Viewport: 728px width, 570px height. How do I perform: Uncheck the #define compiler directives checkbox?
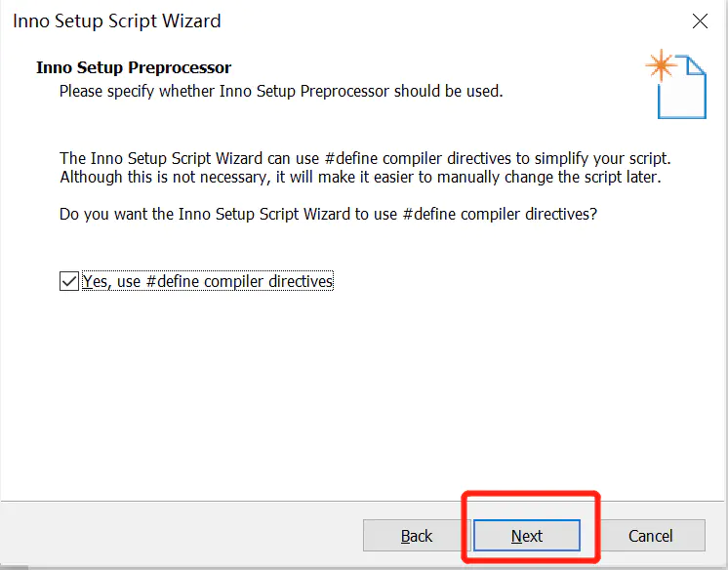(69, 281)
